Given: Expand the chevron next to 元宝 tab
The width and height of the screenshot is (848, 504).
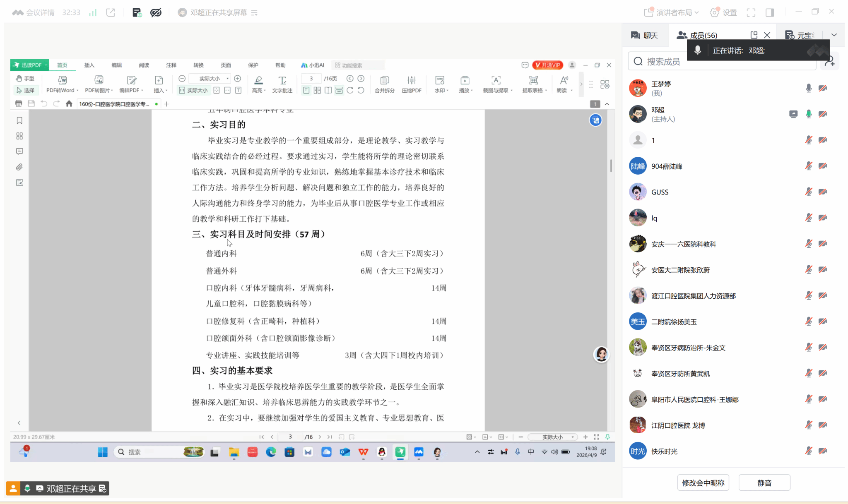Looking at the screenshot, I should [834, 35].
